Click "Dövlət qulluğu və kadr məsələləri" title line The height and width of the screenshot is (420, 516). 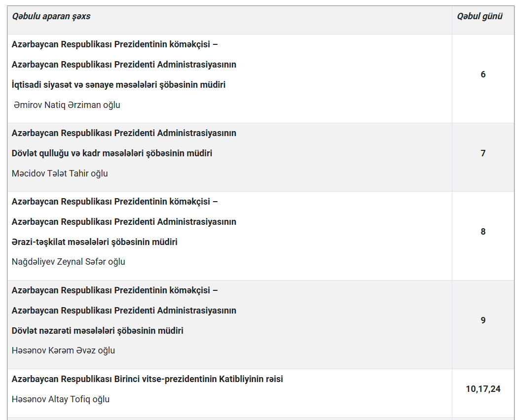112,153
